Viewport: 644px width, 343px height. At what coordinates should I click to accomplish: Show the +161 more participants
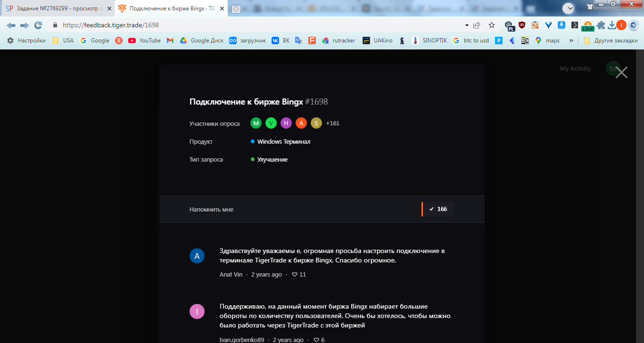[x=333, y=123]
